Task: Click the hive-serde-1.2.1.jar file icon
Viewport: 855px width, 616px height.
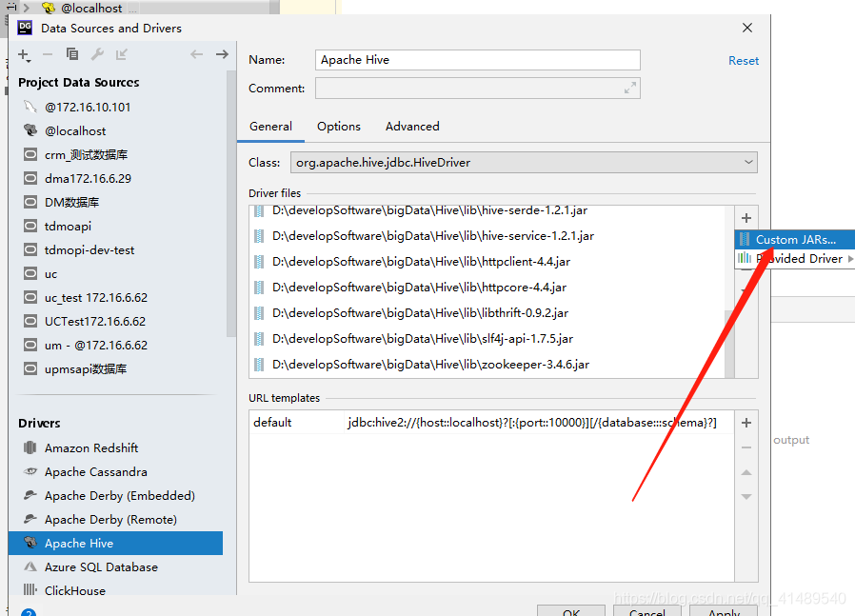Action: [260, 210]
